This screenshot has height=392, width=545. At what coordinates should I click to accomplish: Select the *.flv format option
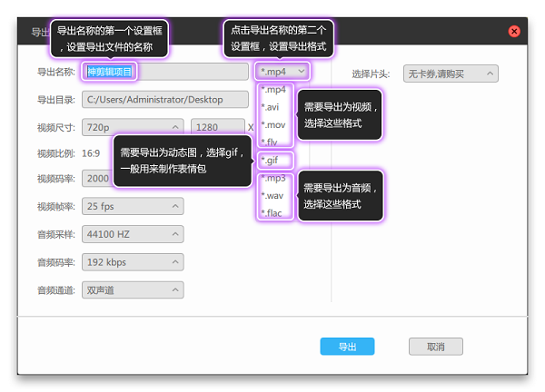272,142
